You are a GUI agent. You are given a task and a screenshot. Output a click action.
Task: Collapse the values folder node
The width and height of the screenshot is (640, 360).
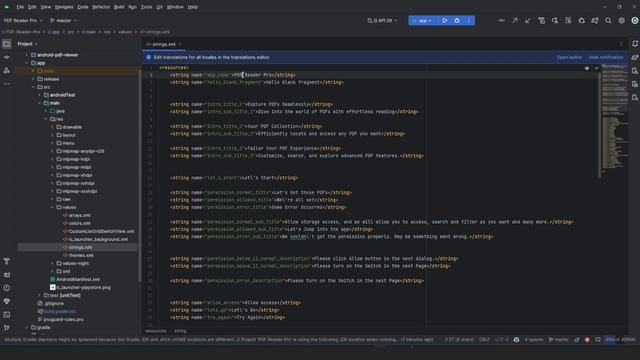52,207
